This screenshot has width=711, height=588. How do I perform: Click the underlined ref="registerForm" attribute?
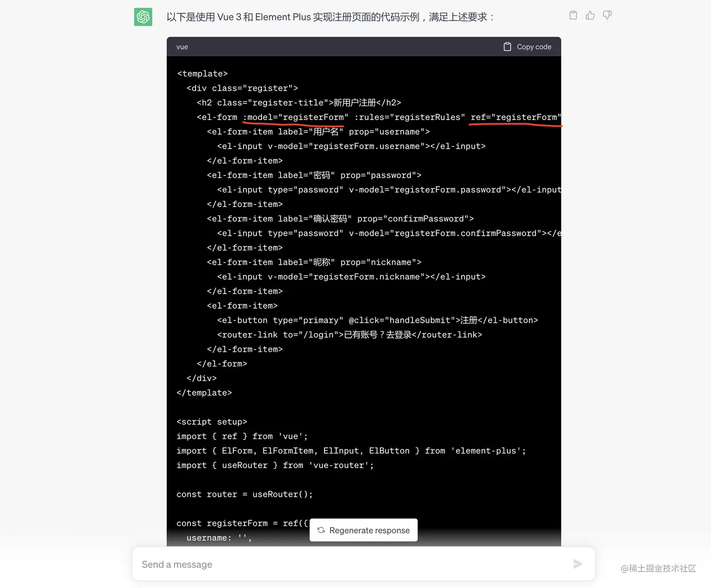(x=514, y=117)
